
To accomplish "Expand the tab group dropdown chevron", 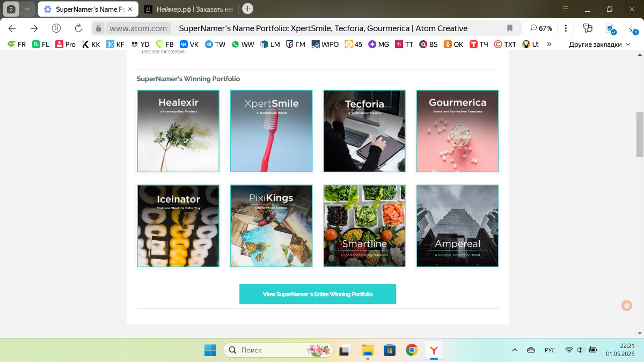I will tap(27, 9).
